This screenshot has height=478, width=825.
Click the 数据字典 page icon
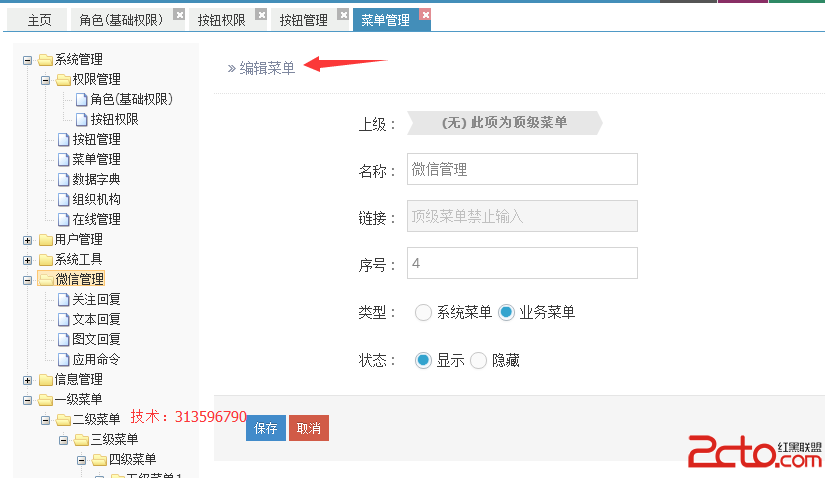(x=64, y=180)
